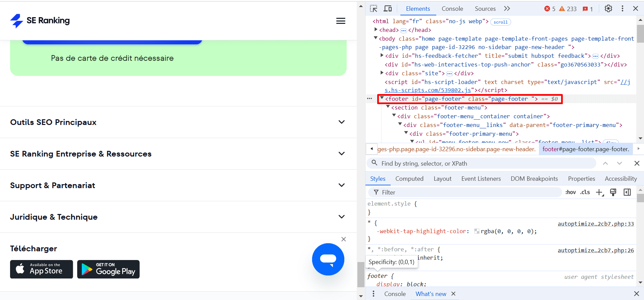Screen dimensions: 644x300
Task: Toggle computed styles sidebar icon
Action: tap(627, 192)
